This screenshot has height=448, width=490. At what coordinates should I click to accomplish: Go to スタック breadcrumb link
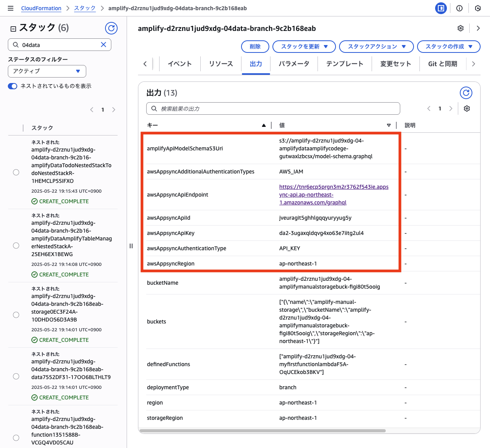pos(85,8)
